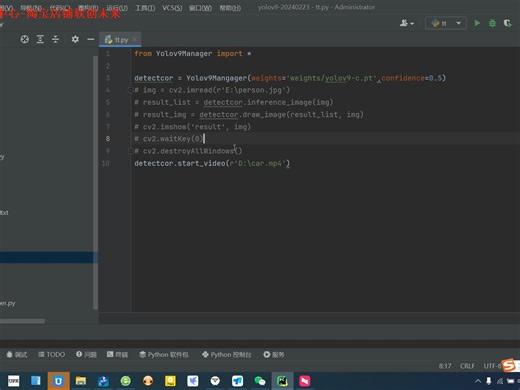The height and width of the screenshot is (390, 520).
Task: Open File Explorer folder icon in taskbar
Action: pyautogui.click(x=81, y=381)
